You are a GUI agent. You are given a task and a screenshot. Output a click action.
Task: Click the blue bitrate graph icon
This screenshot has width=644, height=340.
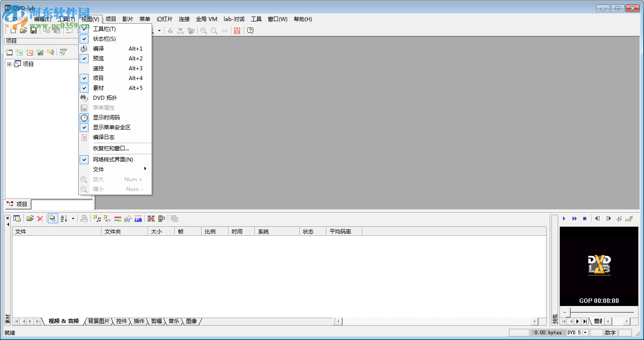tap(138, 219)
